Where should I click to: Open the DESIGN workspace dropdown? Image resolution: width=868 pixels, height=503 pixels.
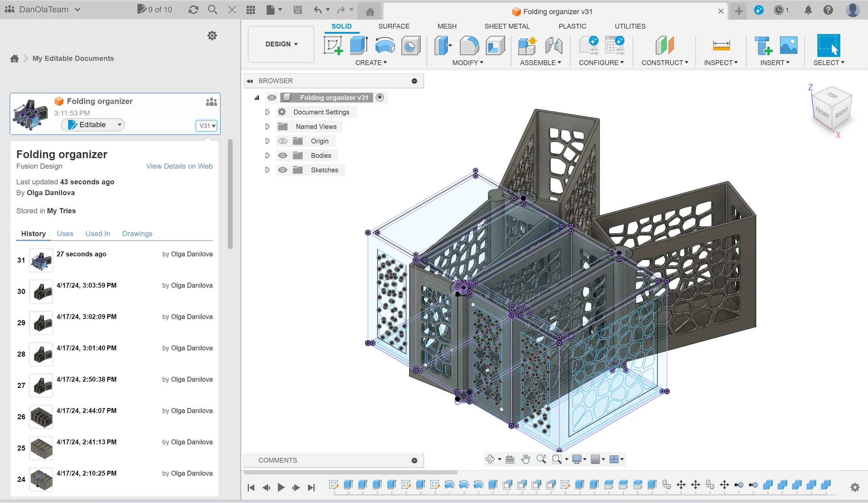pos(281,44)
